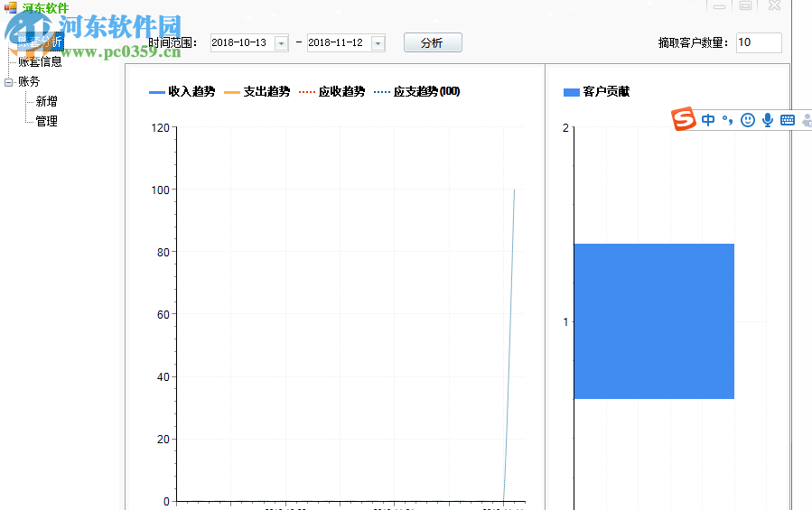Viewport: 812px width, 510px height.
Task: Select the 账套信息 tree item
Action: tap(40, 61)
